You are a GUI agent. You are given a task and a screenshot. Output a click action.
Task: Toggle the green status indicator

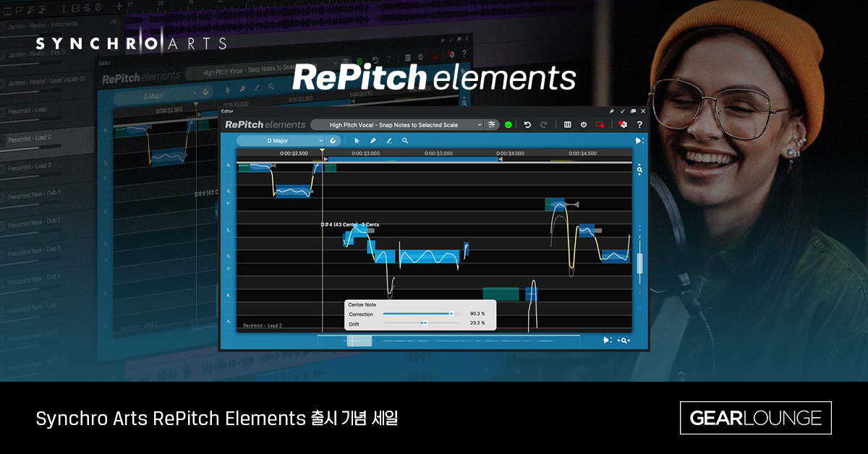(x=509, y=124)
